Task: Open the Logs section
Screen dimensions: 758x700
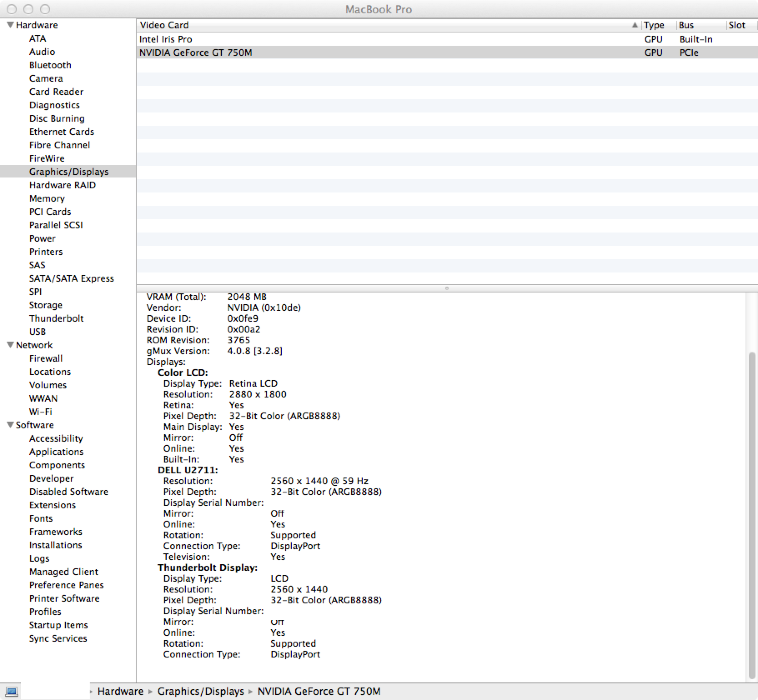Action: click(39, 558)
